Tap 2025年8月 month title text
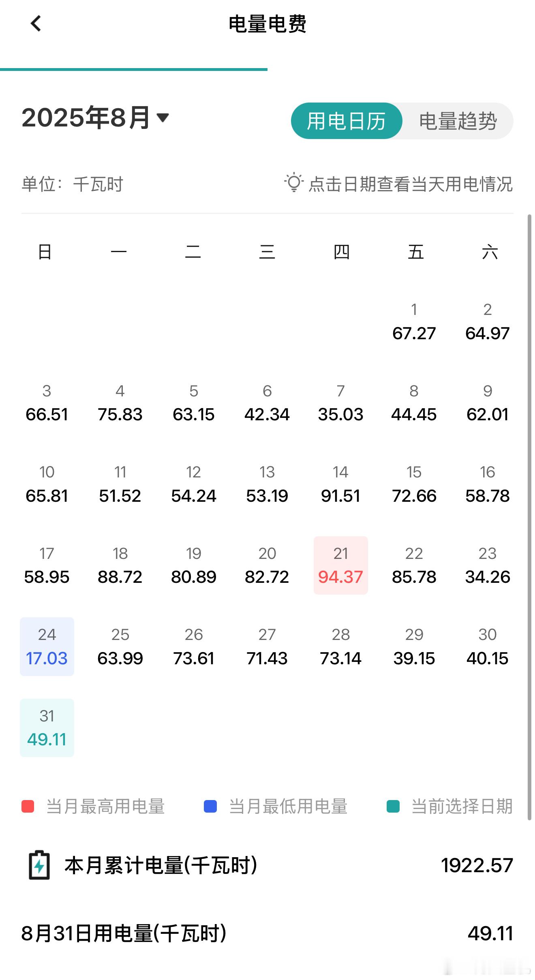 point(86,118)
